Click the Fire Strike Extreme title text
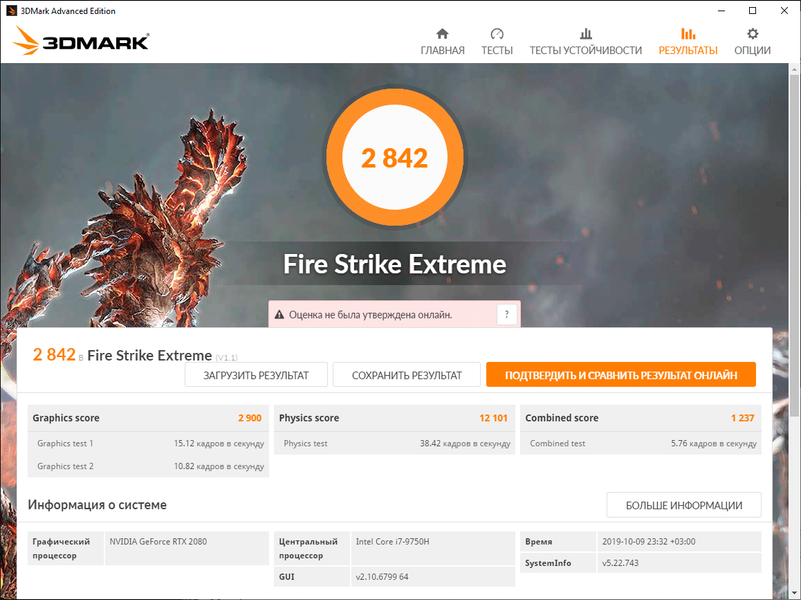 [x=394, y=264]
